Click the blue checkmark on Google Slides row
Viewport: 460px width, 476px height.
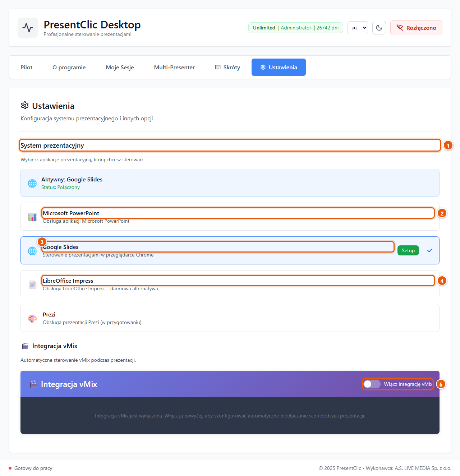click(430, 250)
